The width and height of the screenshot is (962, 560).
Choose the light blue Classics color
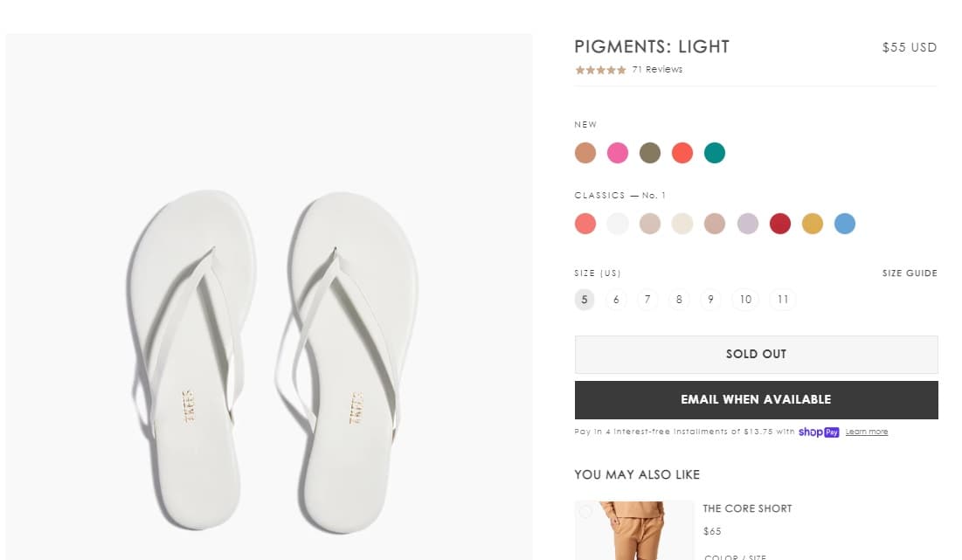coord(845,224)
